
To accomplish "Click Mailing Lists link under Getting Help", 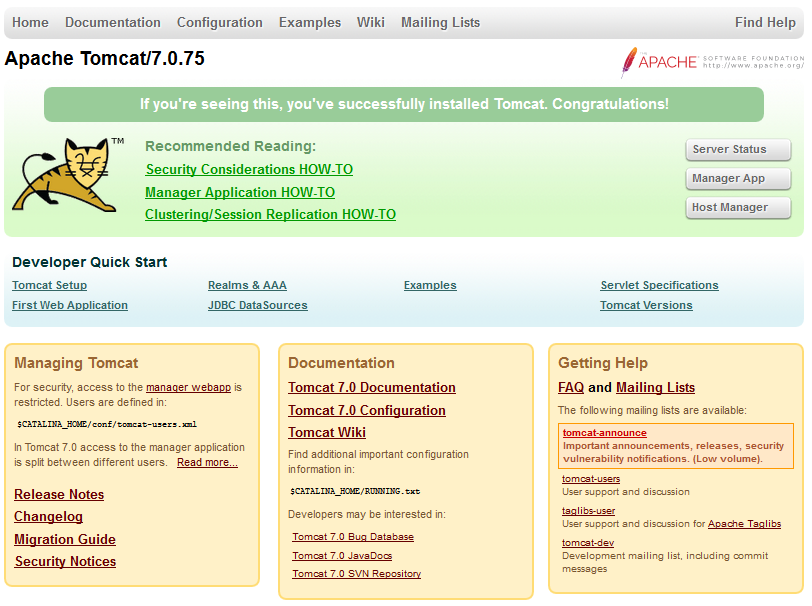I will 655,388.
